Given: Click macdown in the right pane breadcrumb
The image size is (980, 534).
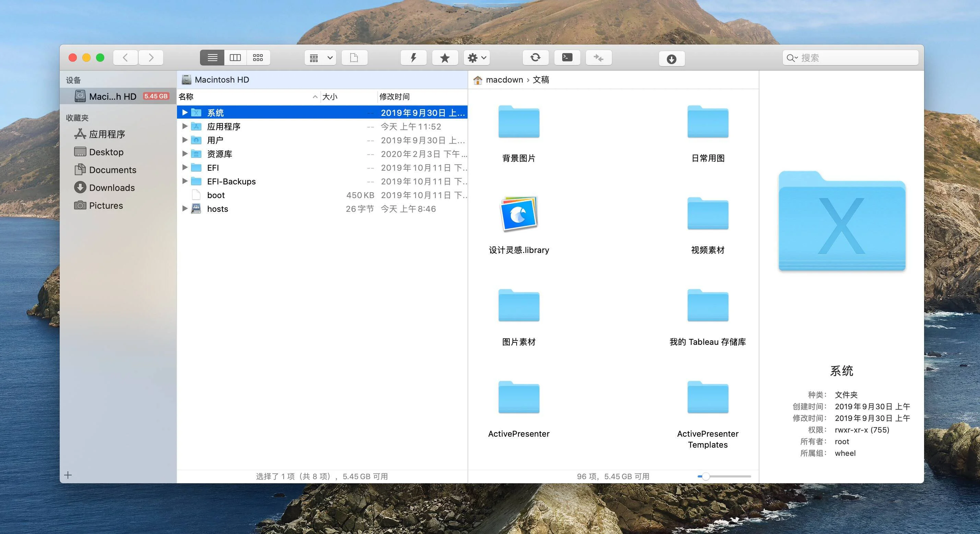Looking at the screenshot, I should point(505,80).
